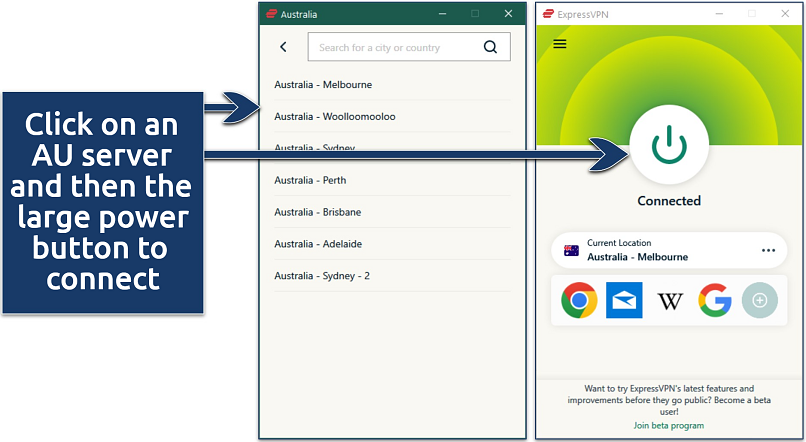Close the ExpressVPN window

785,14
